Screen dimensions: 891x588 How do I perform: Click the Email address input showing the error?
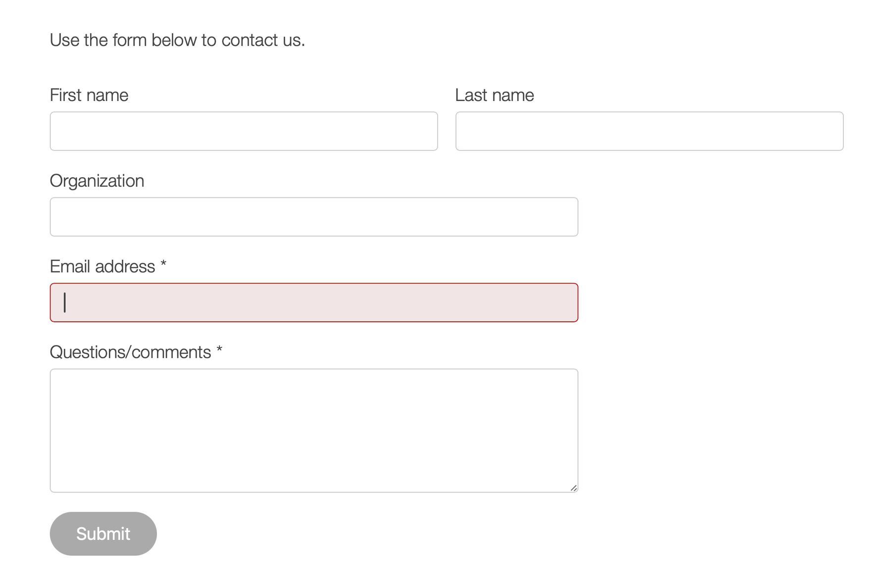(x=313, y=302)
